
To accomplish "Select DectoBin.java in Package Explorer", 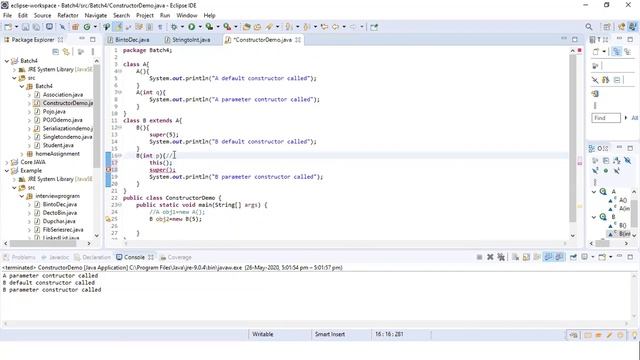I will 59,213.
